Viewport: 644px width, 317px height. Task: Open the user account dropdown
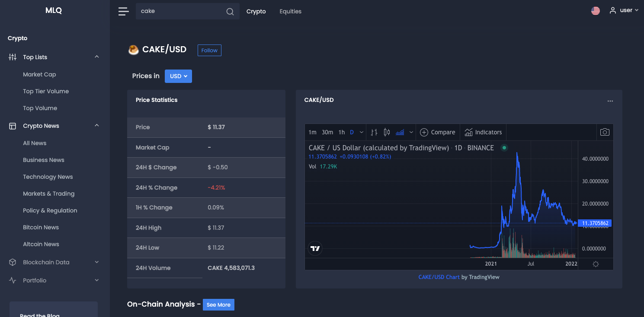[624, 10]
